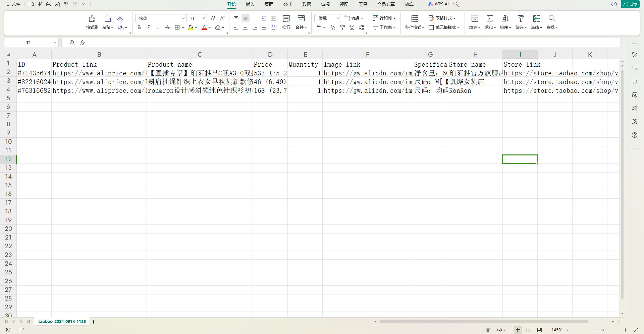Open the font size dropdown showing 11

203,18
